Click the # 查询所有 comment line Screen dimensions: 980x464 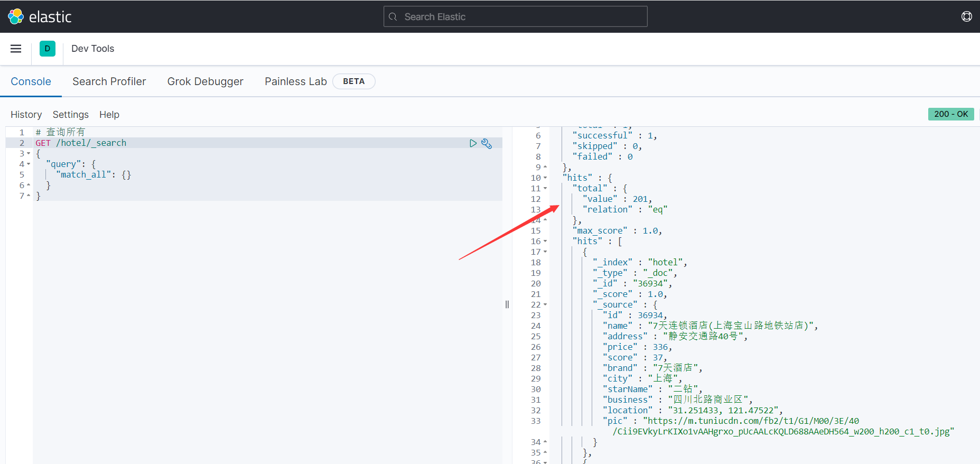click(x=60, y=132)
